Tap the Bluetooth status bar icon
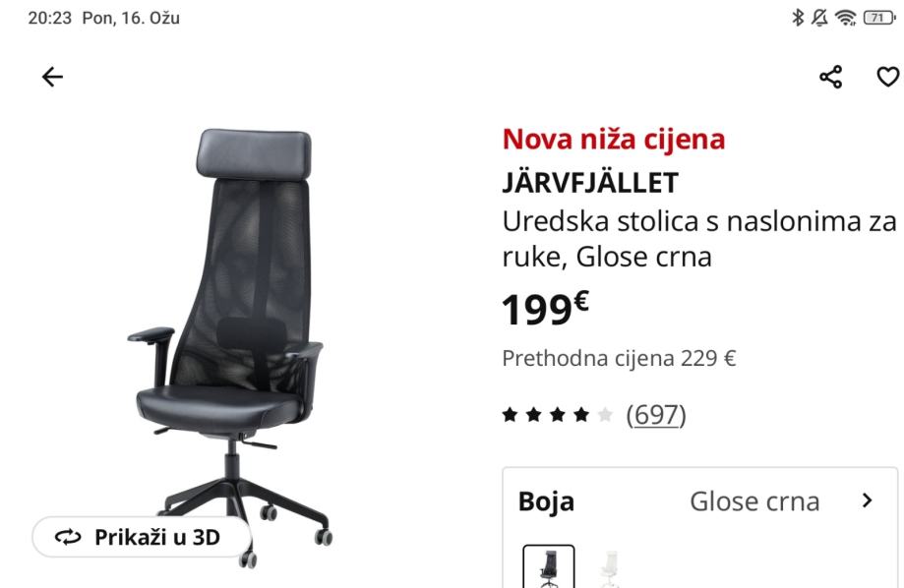The height and width of the screenshot is (588, 904). (798, 18)
